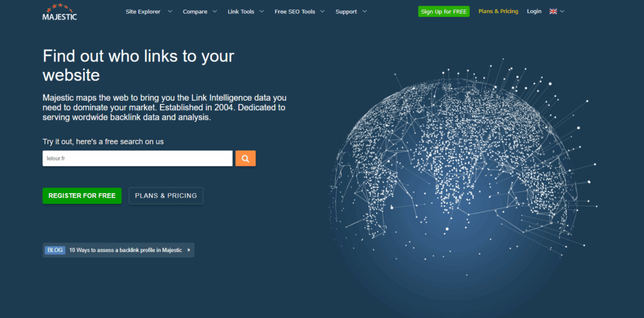Screen dimensions: 644x318
Task: Click the BLOG badge label
Action: pos(55,250)
